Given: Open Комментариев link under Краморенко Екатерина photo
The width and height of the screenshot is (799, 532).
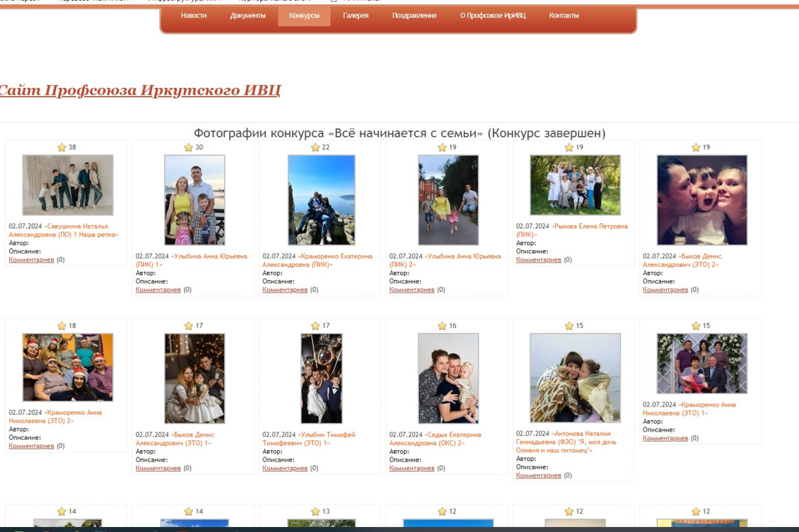Looking at the screenshot, I should coord(285,290).
